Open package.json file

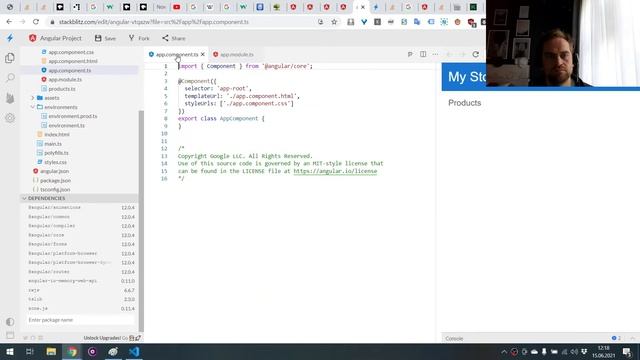(x=56, y=180)
